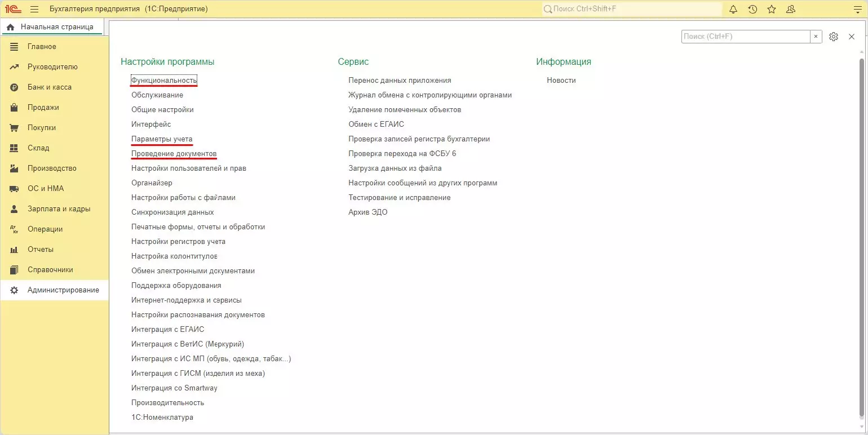Focus the panel search field Ctrl+F

point(746,37)
